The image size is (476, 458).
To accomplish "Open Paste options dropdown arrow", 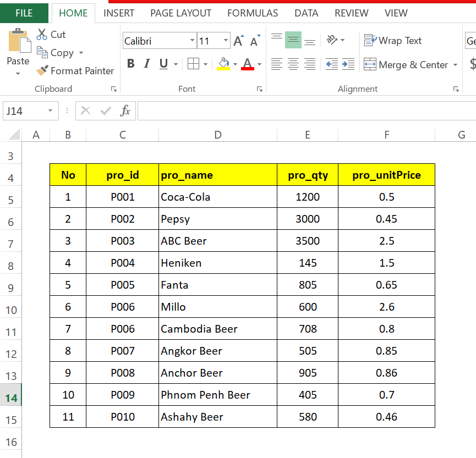I will click(x=18, y=74).
